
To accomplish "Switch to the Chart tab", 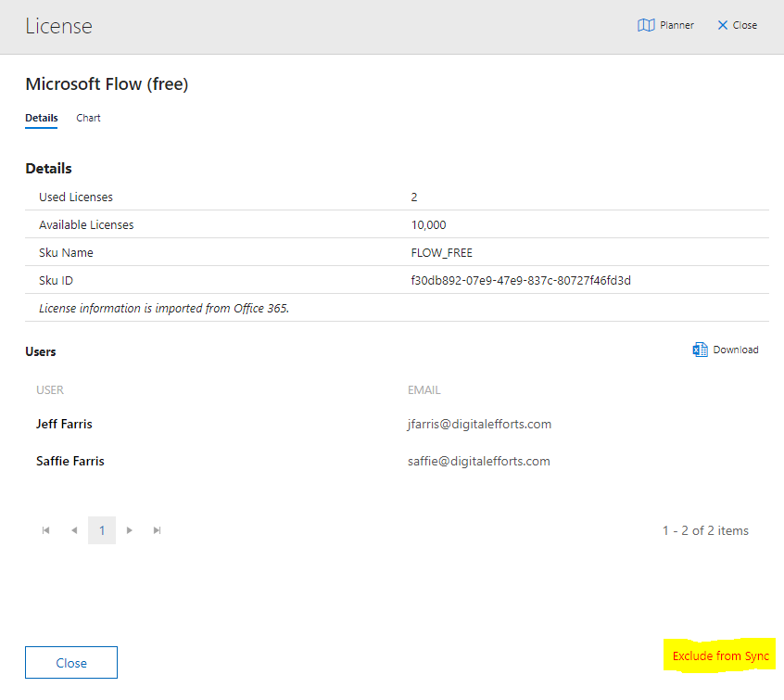I will point(88,118).
